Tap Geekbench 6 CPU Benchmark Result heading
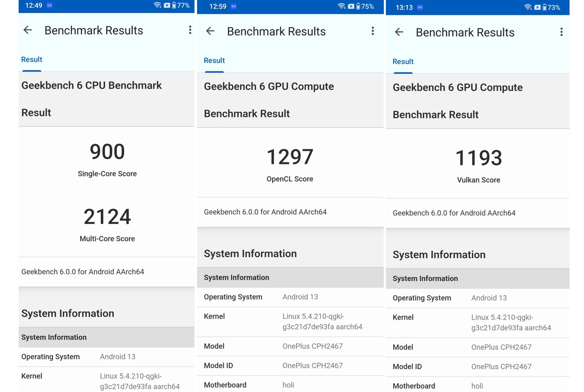The height and width of the screenshot is (392, 584). [x=92, y=99]
